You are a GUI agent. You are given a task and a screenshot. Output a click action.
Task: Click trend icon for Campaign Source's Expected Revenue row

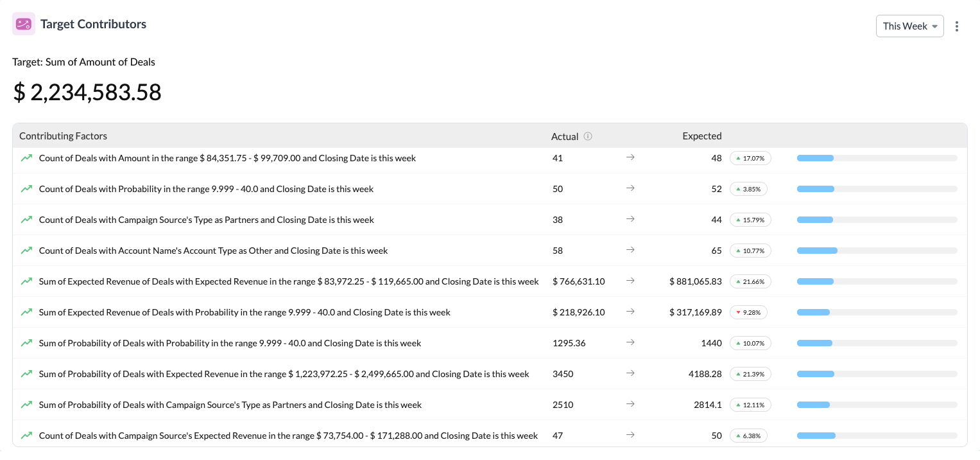pos(26,436)
